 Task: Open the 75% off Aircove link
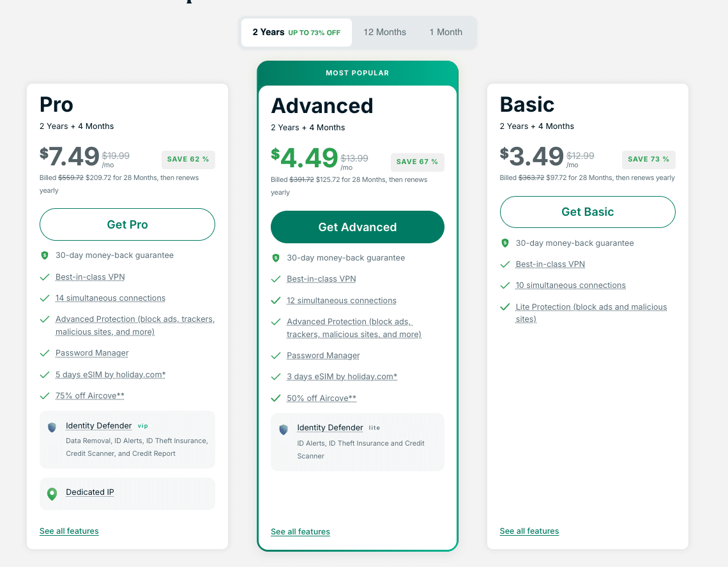[89, 395]
